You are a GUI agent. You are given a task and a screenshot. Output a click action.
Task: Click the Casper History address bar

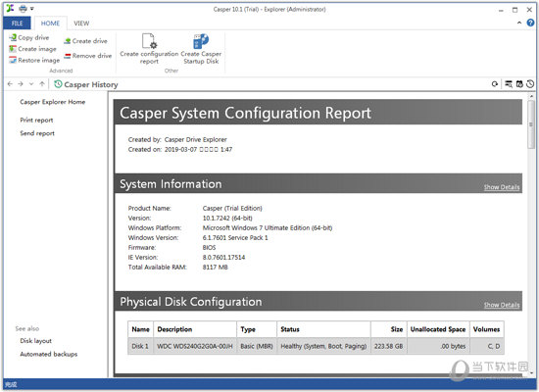pyautogui.click(x=269, y=84)
